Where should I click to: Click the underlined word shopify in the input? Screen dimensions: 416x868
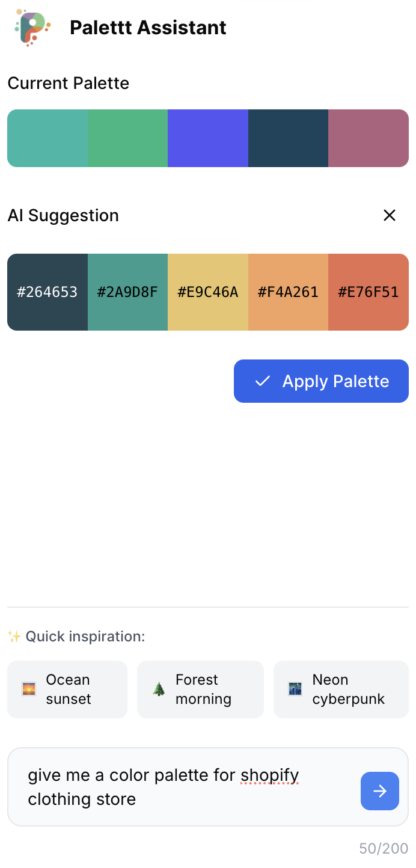click(x=269, y=775)
